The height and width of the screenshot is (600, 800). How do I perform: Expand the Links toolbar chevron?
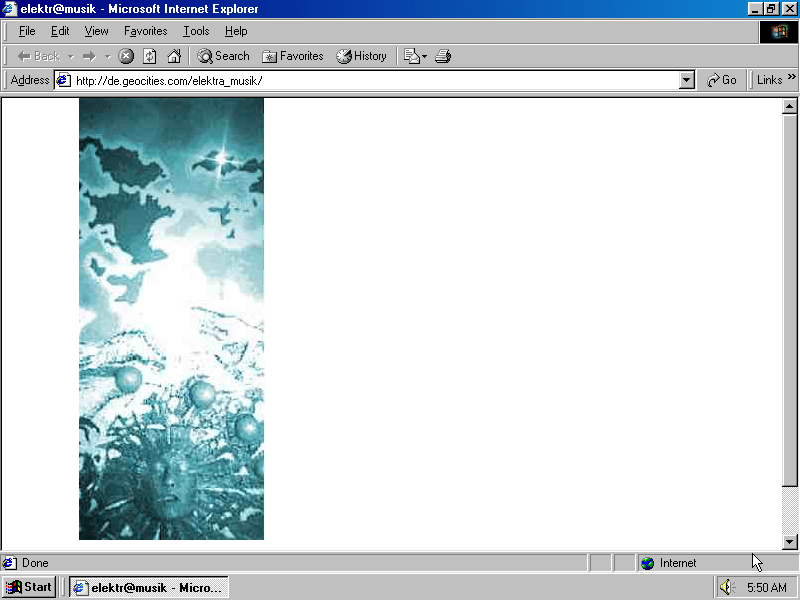point(792,80)
